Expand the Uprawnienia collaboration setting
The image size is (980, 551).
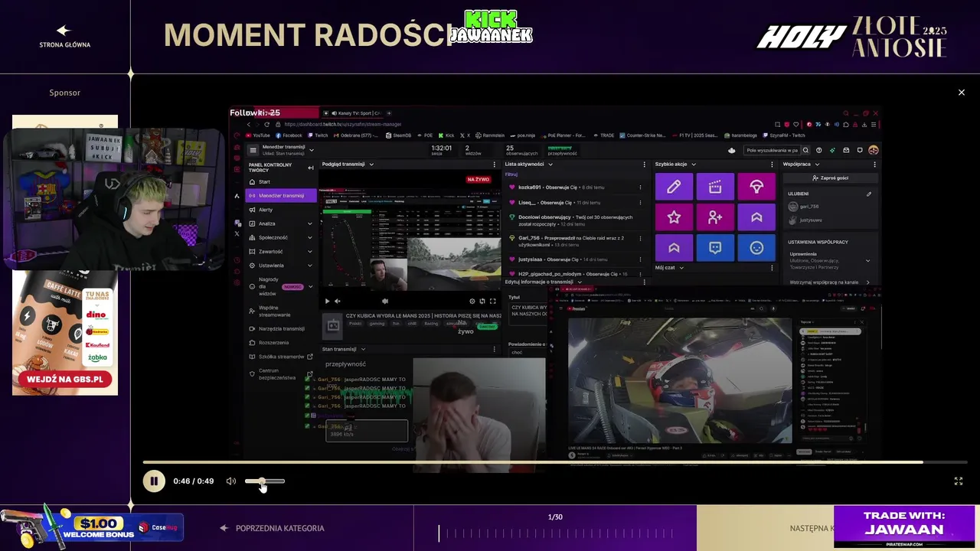pyautogui.click(x=867, y=262)
